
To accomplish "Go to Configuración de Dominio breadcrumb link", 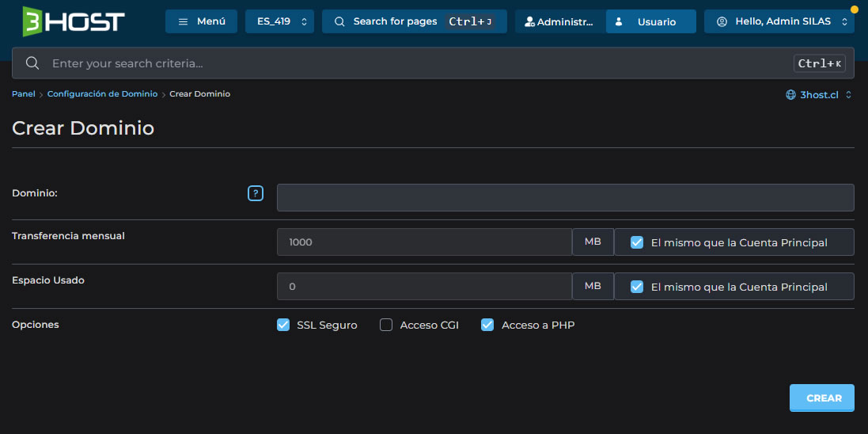I will 102,94.
